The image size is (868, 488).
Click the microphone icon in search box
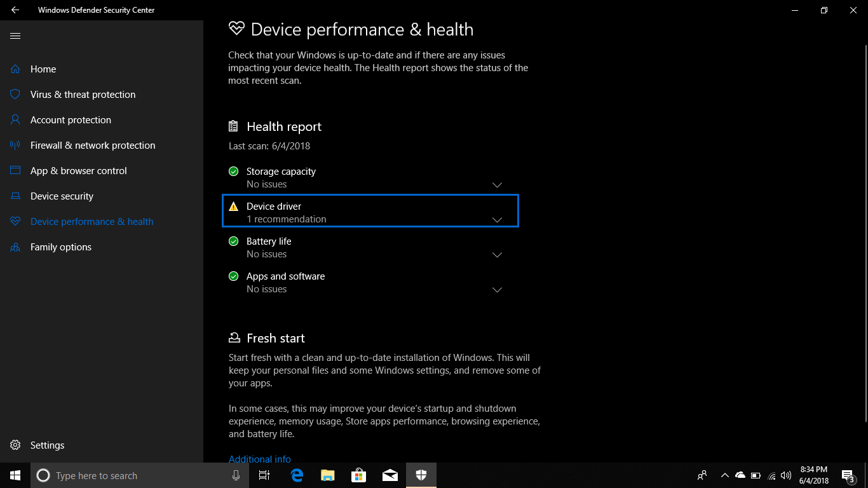coord(236,475)
